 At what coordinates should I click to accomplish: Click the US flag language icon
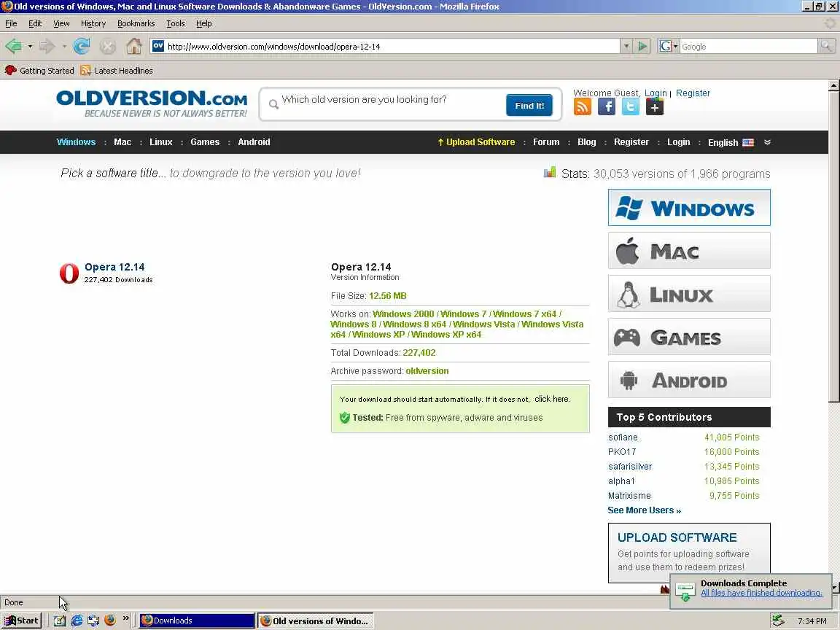click(748, 142)
